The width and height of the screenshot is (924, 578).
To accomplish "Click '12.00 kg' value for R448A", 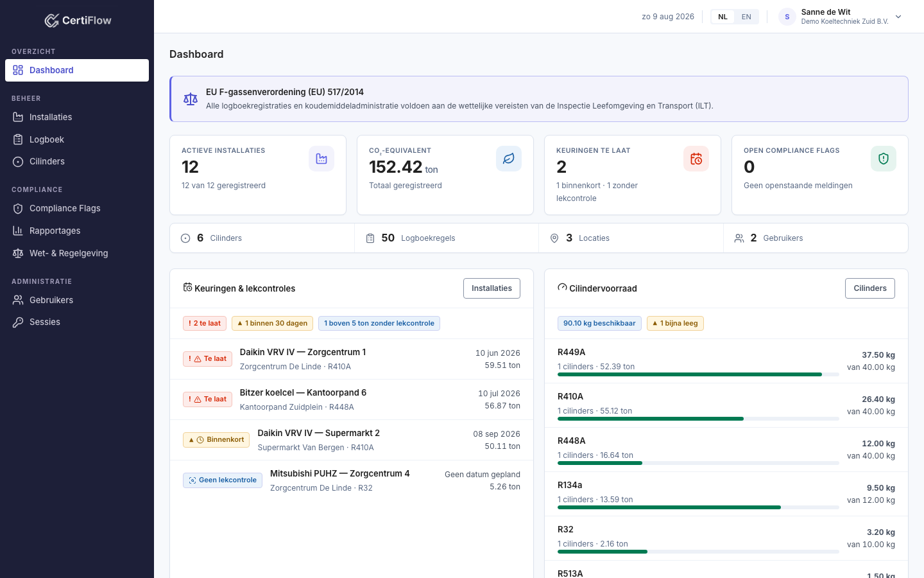I will [878, 444].
